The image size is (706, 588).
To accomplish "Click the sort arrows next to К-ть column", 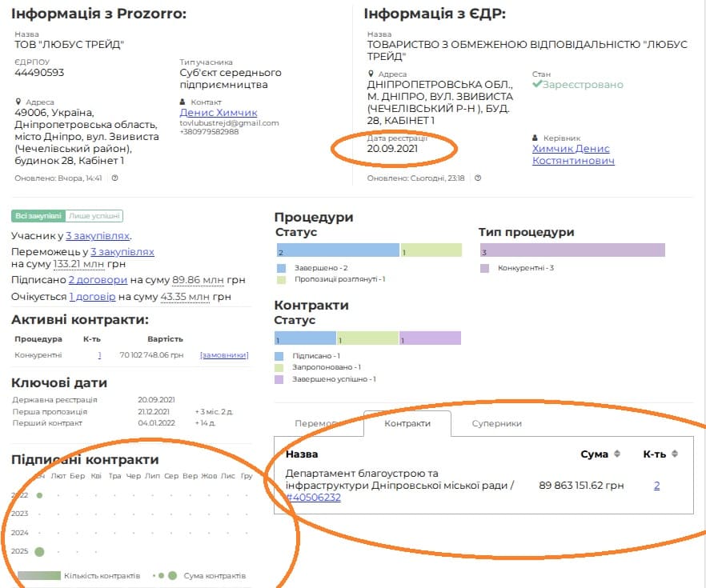I will [x=675, y=454].
